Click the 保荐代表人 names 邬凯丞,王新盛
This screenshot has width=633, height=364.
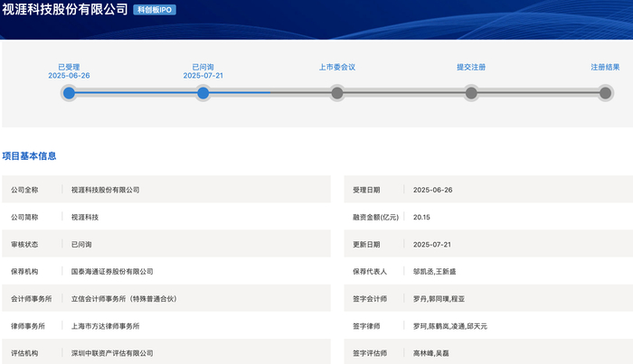[434, 272]
